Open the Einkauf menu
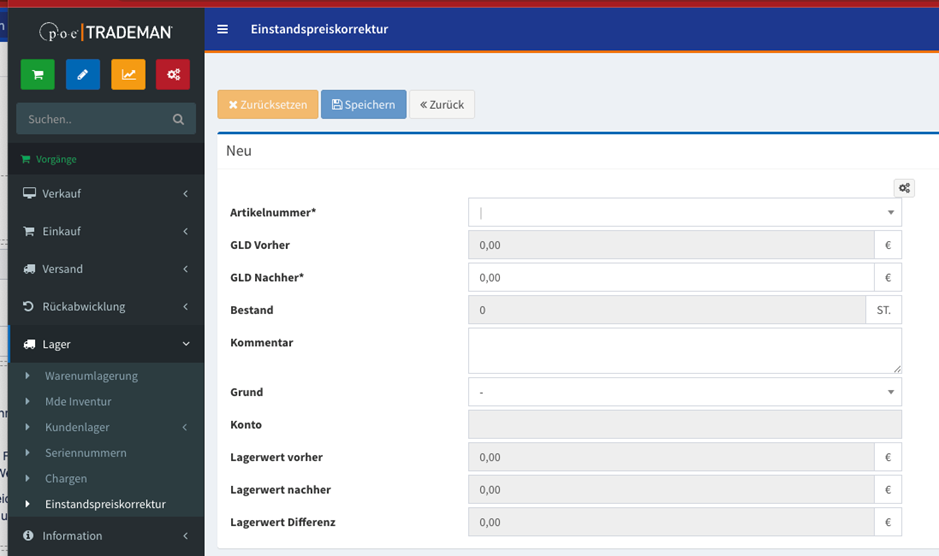 106,231
